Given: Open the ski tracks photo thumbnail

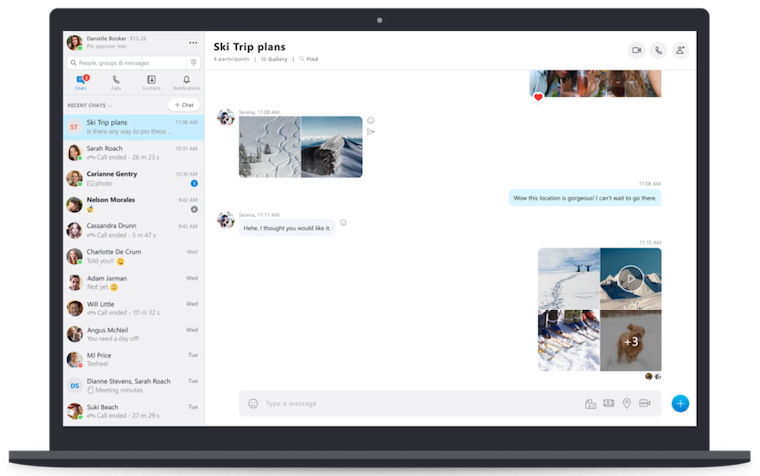Looking at the screenshot, I should tap(269, 147).
